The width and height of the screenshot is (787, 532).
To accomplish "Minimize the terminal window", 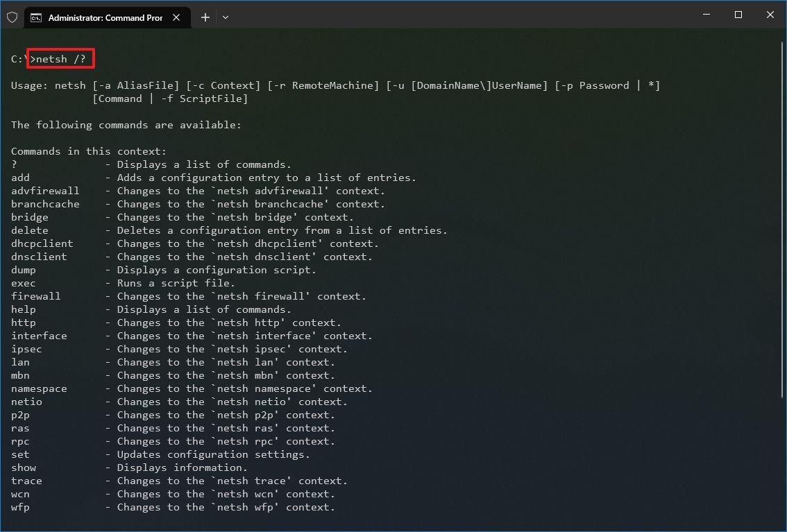I will coord(706,15).
